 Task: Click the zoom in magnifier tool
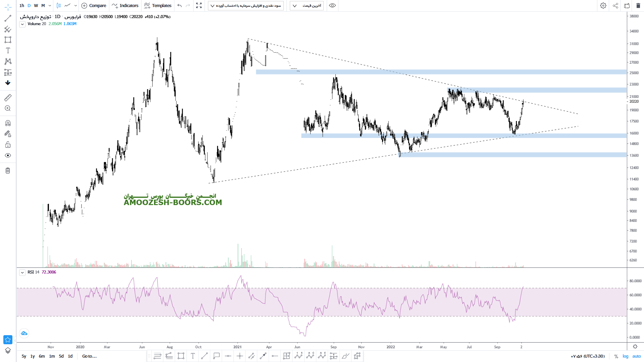[8, 108]
